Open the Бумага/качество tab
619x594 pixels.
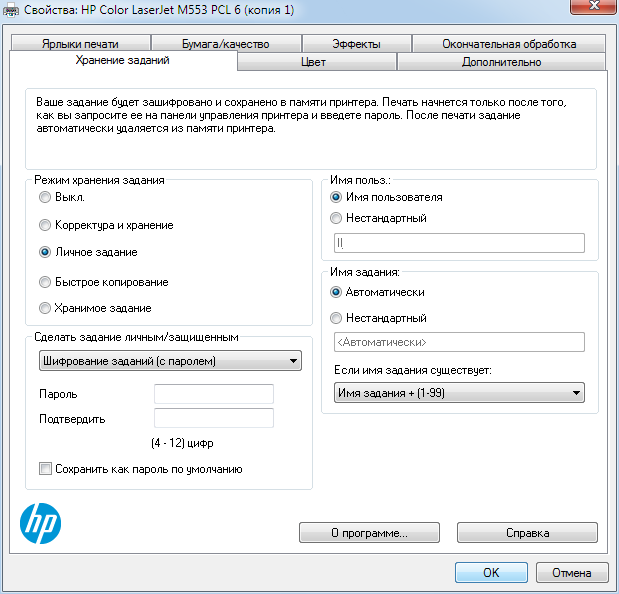(225, 44)
